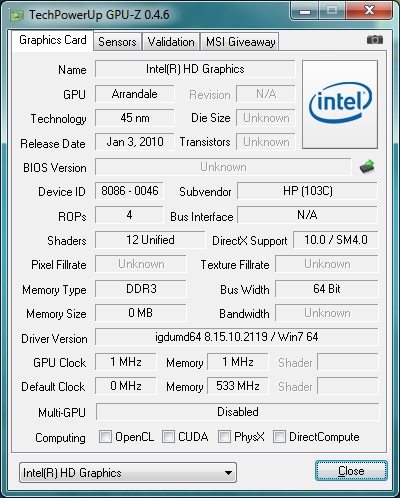
Task: Click the Computing label text
Action: click(60, 438)
